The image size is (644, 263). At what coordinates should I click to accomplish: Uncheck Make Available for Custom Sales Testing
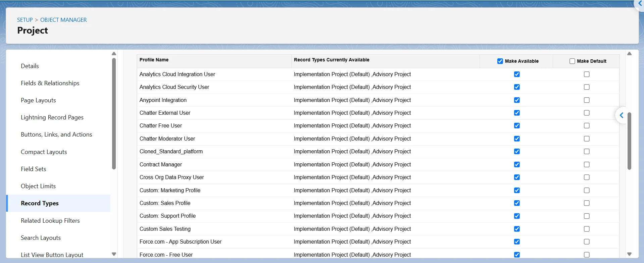click(517, 229)
